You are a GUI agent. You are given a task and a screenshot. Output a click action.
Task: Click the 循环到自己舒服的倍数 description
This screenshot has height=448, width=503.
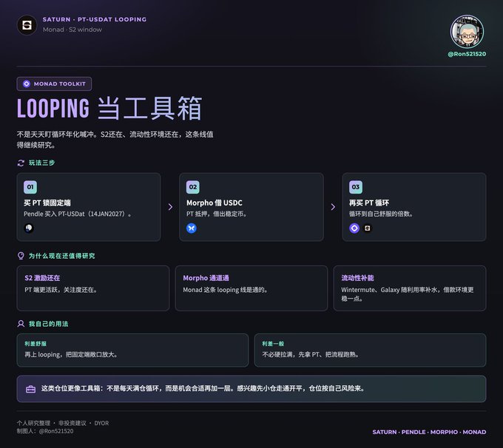pos(381,214)
